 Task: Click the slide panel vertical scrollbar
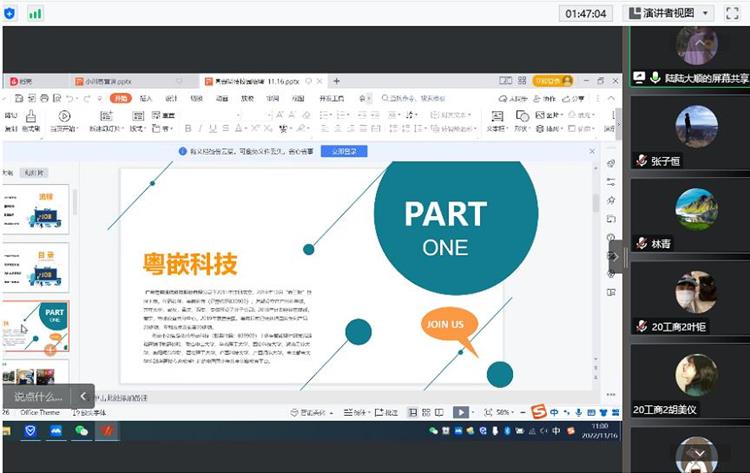(76, 202)
